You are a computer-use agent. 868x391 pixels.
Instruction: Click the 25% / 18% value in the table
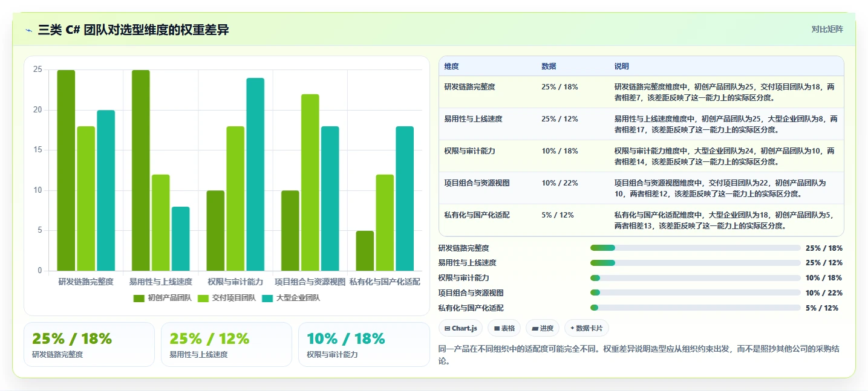[x=560, y=87]
